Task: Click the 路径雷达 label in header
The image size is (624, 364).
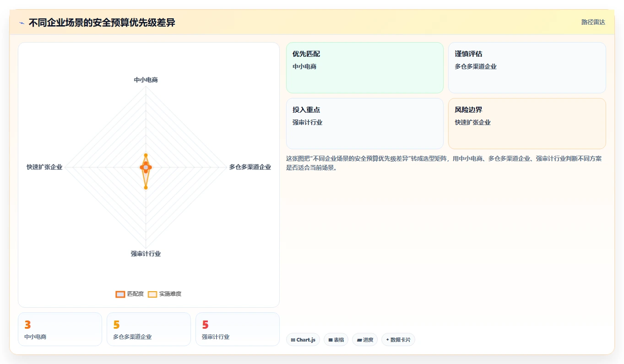Action: 593,22
